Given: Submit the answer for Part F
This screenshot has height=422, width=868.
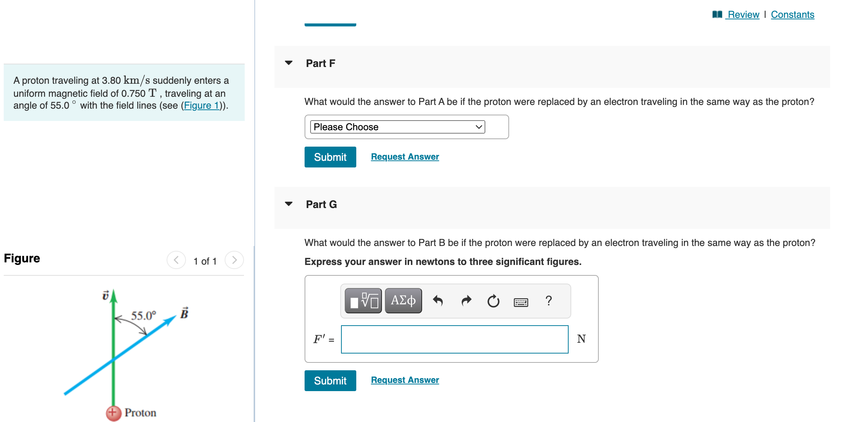Looking at the screenshot, I should [x=330, y=157].
